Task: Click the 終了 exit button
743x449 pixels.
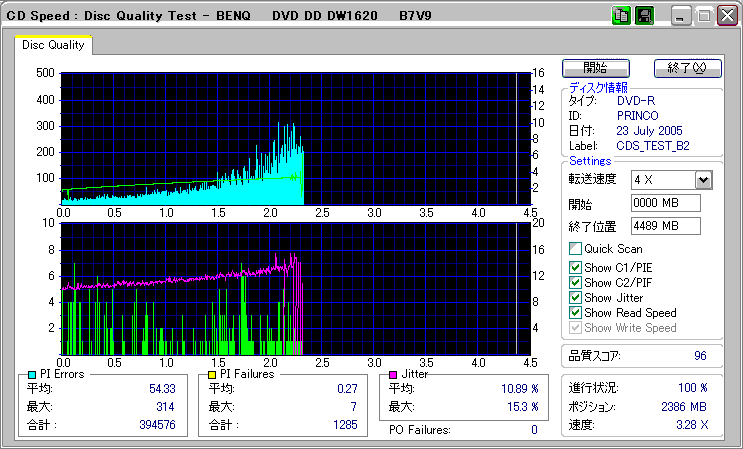Action: click(688, 68)
